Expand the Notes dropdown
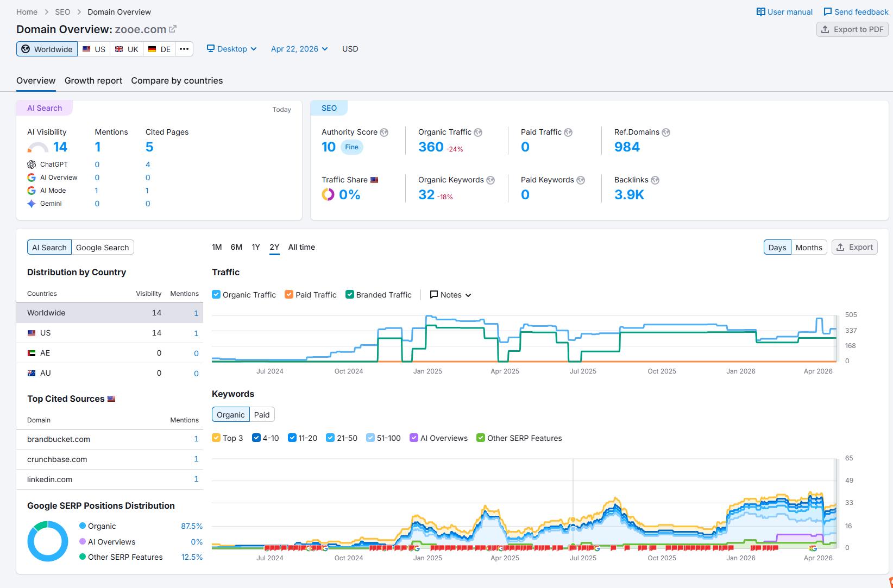 pos(451,295)
